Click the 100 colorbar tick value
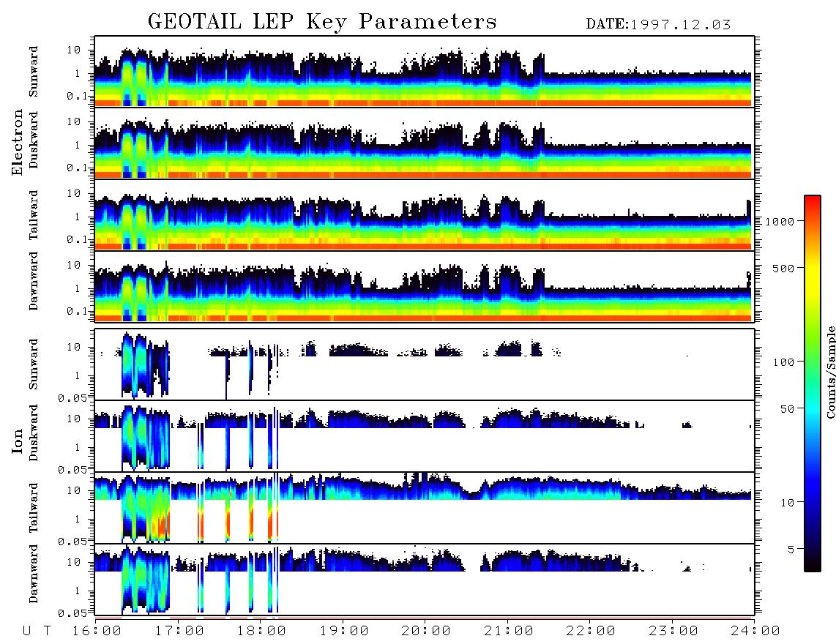This screenshot has height=644, width=836. tap(783, 362)
